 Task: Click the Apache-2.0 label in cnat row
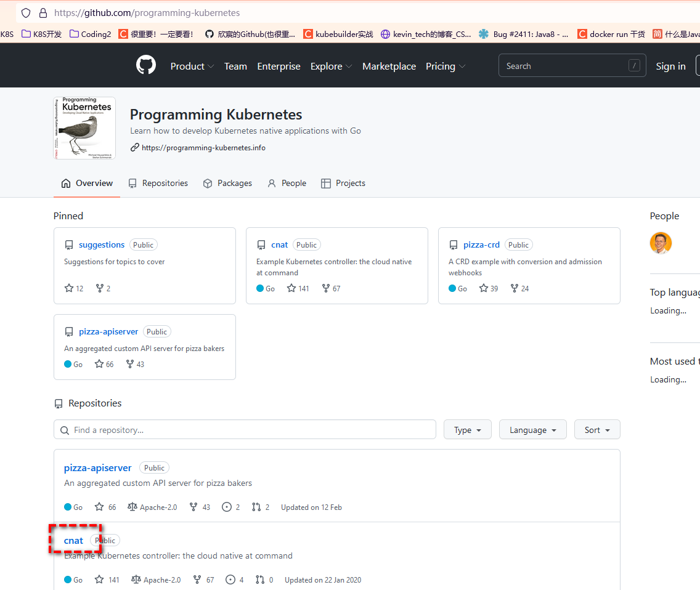(162, 580)
